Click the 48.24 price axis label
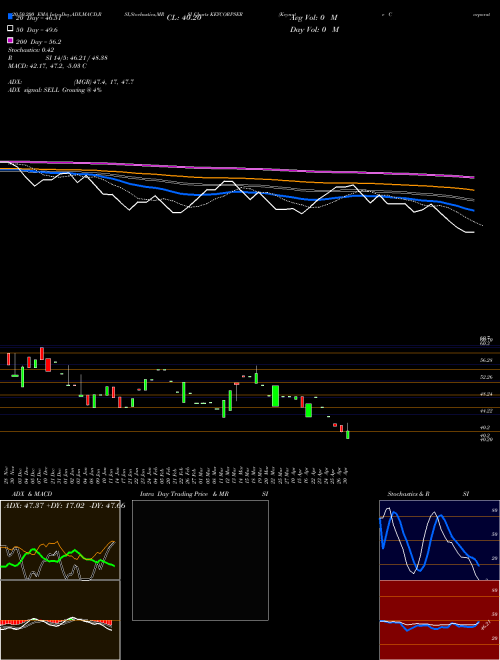500x660 pixels. 486,394
